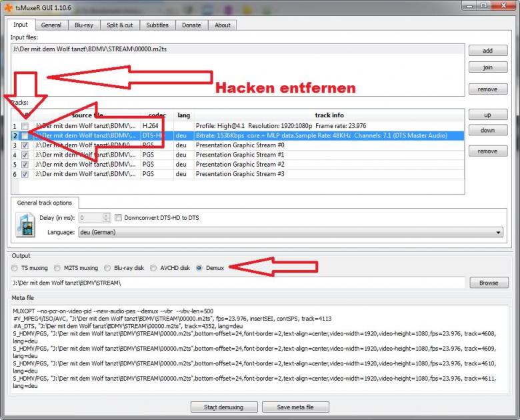Uncheck track 6 Presentation Graphic Stream #3

pyautogui.click(x=25, y=174)
